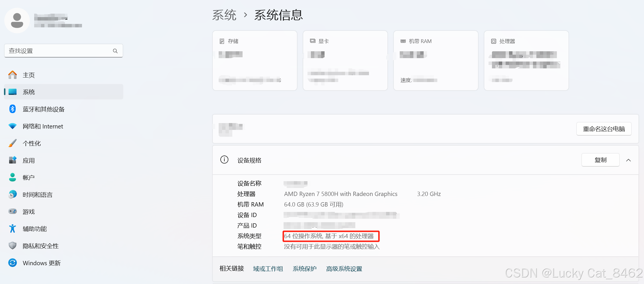Image resolution: width=644 pixels, height=284 pixels.
Task: Click the 复制 button for device specs
Action: (x=600, y=160)
